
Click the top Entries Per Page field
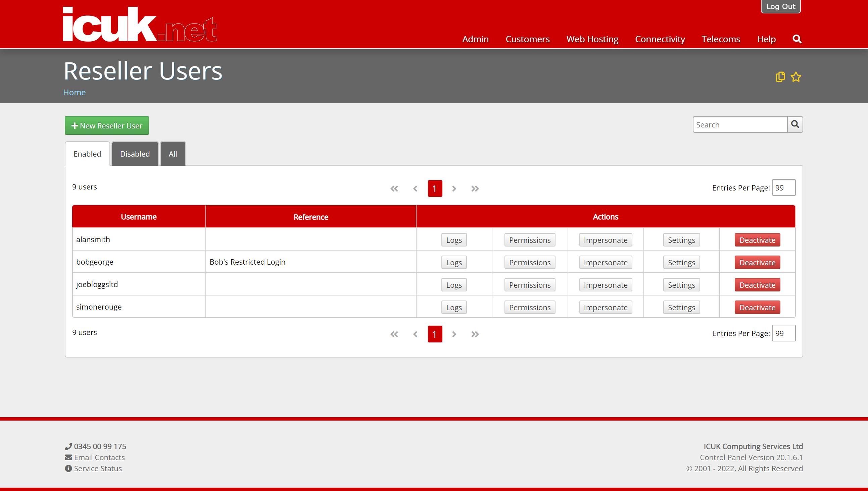tap(784, 187)
